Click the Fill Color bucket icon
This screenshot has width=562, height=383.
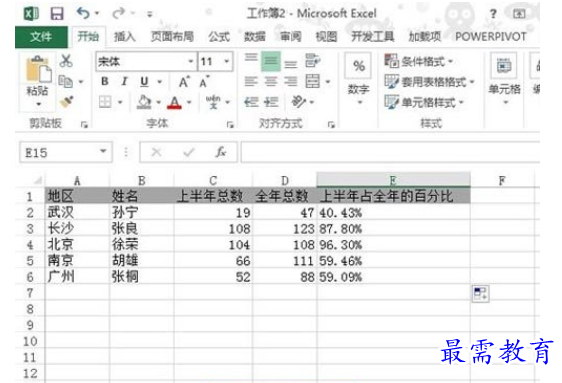point(144,102)
